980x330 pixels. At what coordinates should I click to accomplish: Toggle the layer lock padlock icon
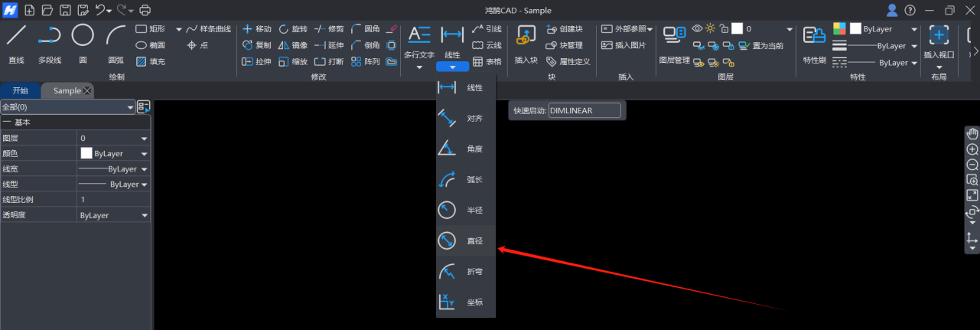pyautogui.click(x=724, y=28)
